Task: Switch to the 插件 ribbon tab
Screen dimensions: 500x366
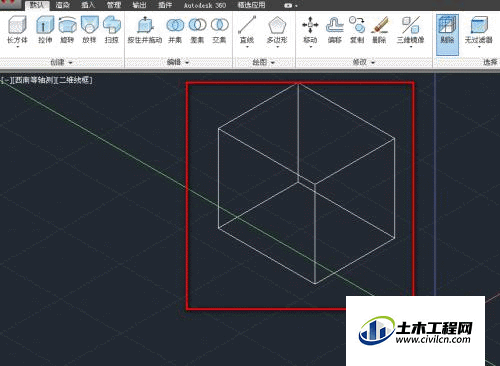Action: click(x=165, y=5)
